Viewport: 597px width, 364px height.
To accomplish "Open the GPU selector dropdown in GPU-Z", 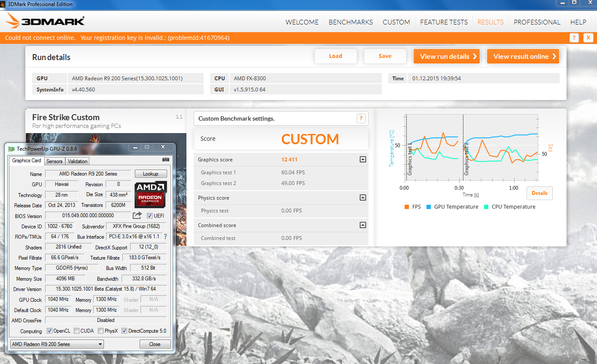I will pos(57,344).
